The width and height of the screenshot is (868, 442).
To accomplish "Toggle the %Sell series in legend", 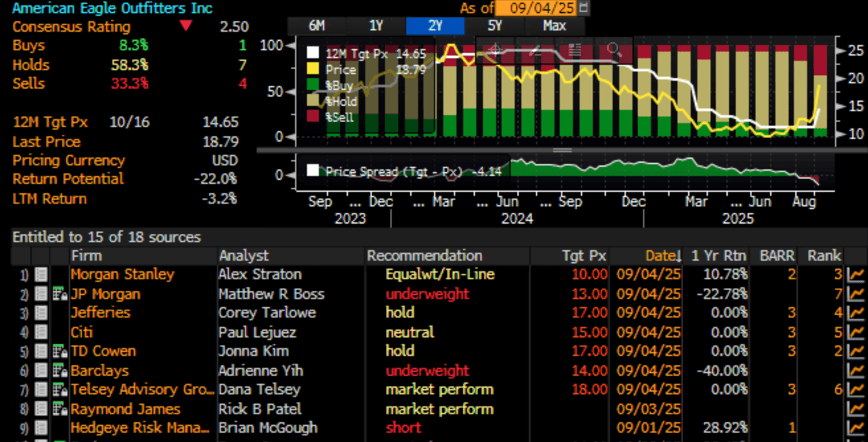I will 313,117.
